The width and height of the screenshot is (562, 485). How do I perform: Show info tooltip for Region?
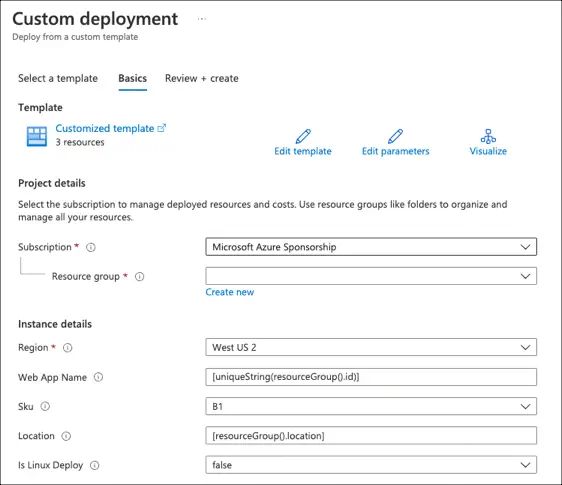point(67,348)
